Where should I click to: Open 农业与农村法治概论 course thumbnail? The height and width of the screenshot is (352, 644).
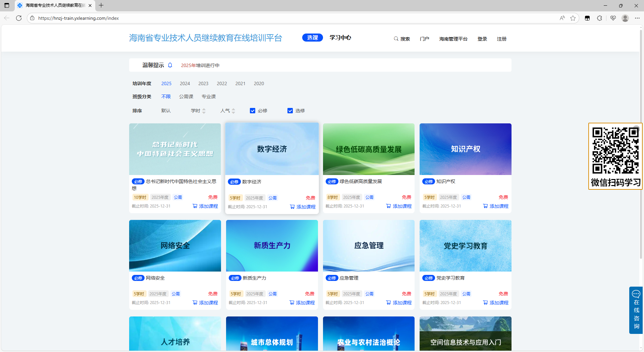(369, 334)
